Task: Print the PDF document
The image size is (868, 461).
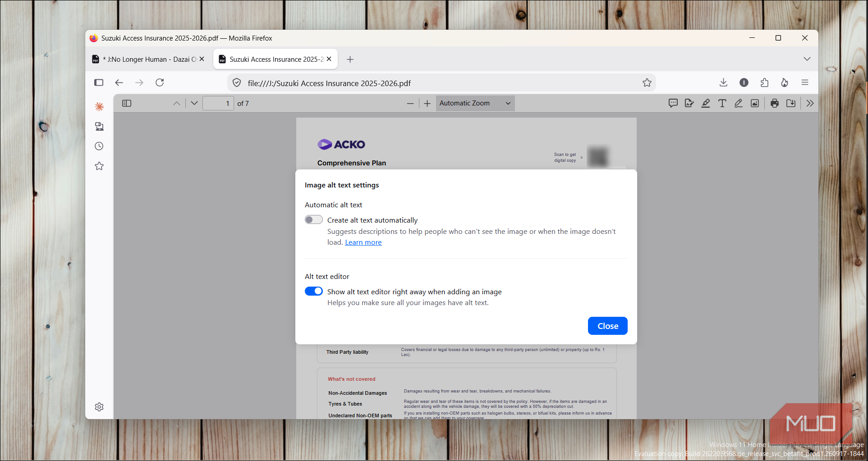Action: (775, 103)
